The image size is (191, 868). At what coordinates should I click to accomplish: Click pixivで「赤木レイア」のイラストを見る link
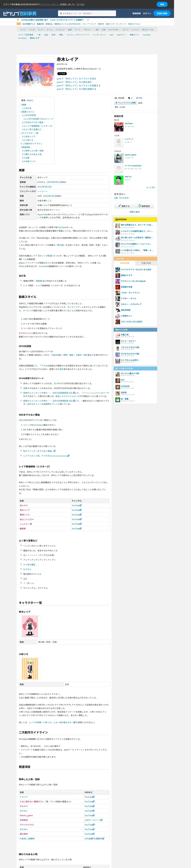76,79
